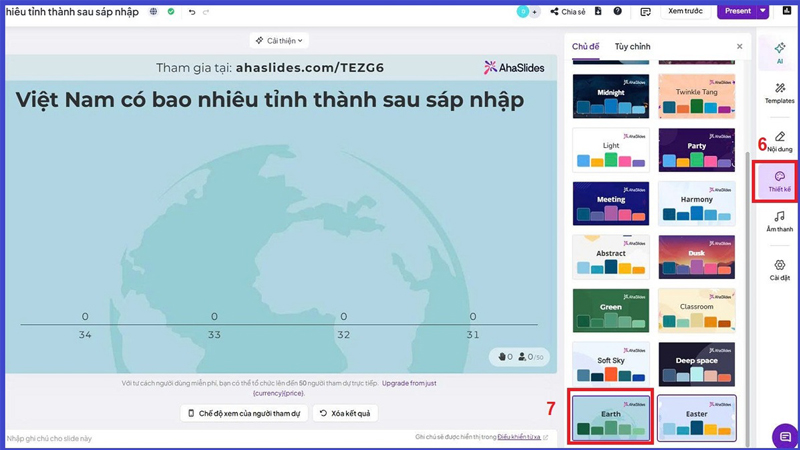Click the globe language icon near title
Screen dimensions: 800x450
[x=154, y=11]
